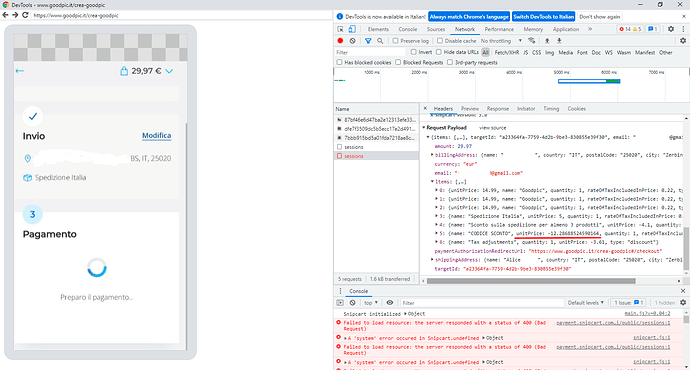690x370 pixels.
Task: Click the network timeline overview bar
Action: [589, 81]
